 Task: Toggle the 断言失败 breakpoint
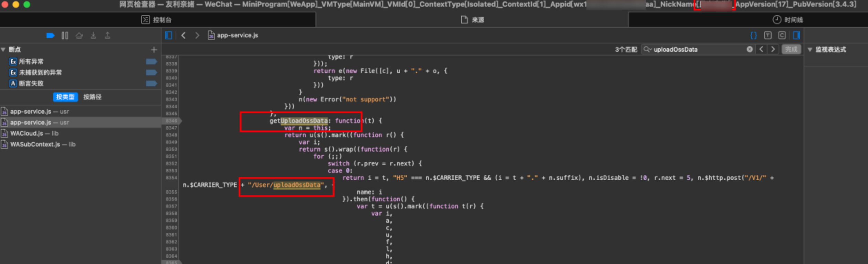151,83
